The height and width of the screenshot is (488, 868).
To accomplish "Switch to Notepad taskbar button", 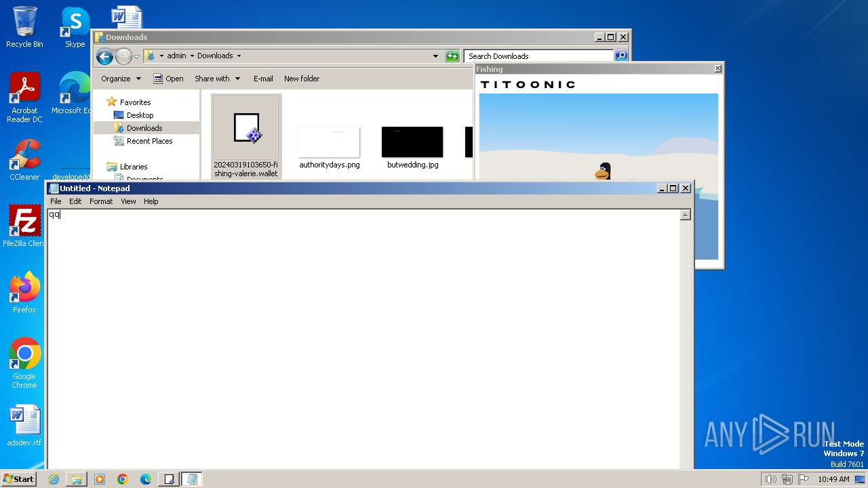I will pyautogui.click(x=192, y=479).
